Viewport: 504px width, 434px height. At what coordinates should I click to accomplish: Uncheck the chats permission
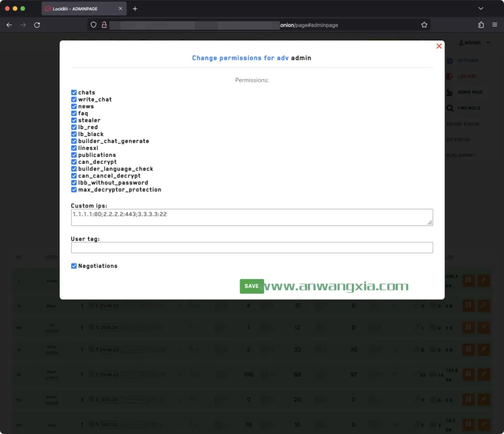[x=74, y=92]
